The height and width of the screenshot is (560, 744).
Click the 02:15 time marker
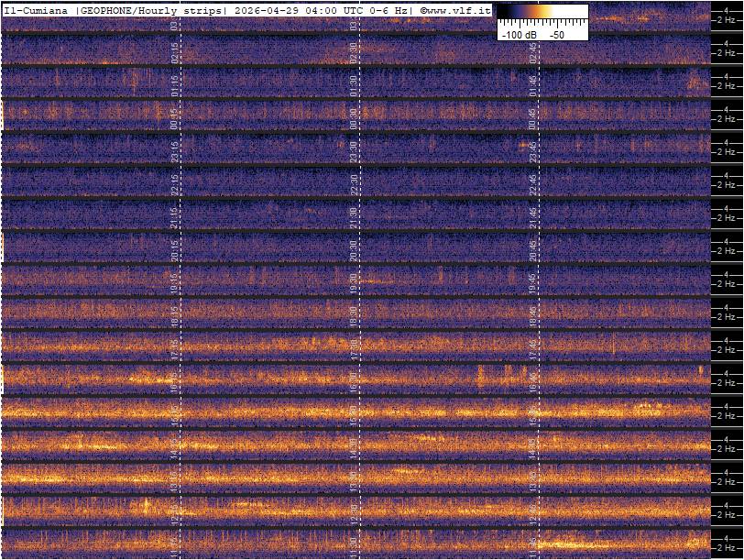(x=175, y=53)
